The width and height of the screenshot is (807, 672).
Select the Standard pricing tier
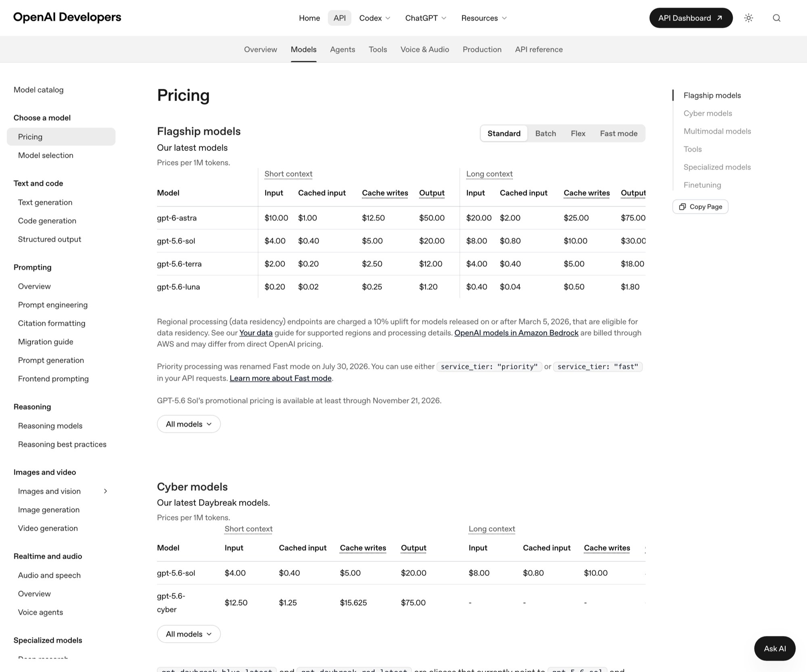pos(504,134)
